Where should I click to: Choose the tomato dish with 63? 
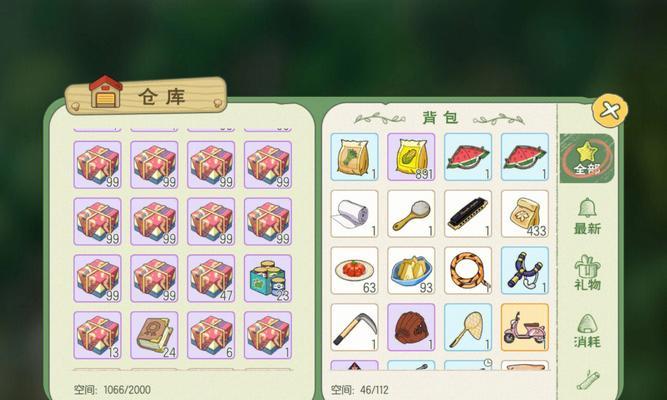point(354,271)
